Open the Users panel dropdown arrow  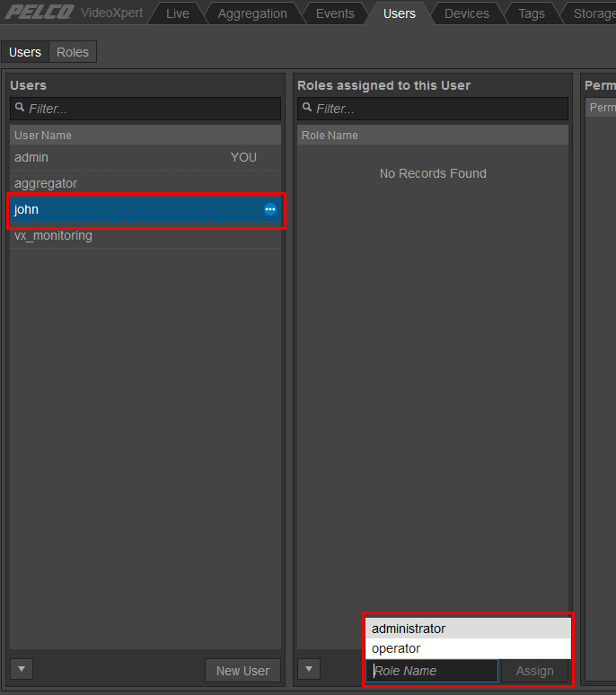tap(22, 669)
